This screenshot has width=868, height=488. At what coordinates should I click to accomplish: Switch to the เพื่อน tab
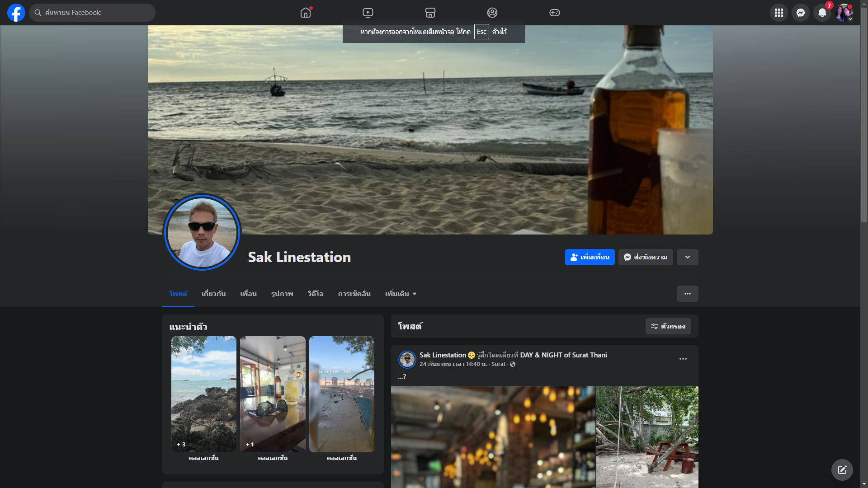(x=248, y=294)
